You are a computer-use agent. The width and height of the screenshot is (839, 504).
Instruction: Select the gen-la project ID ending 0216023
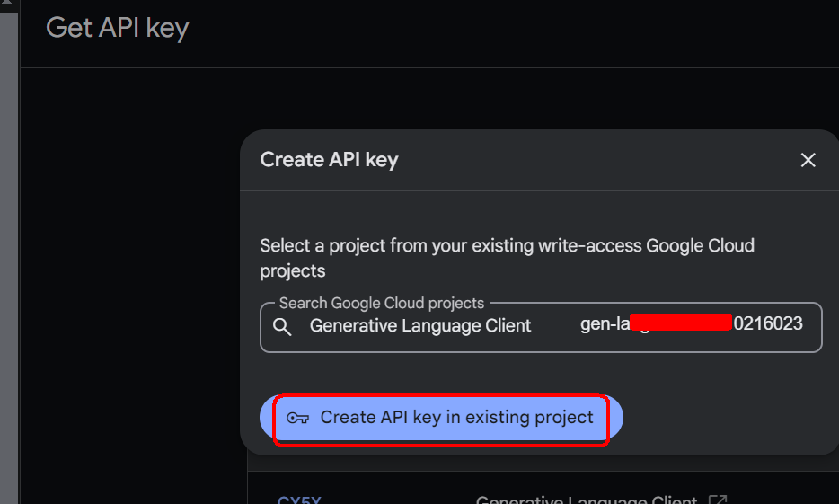click(x=692, y=323)
